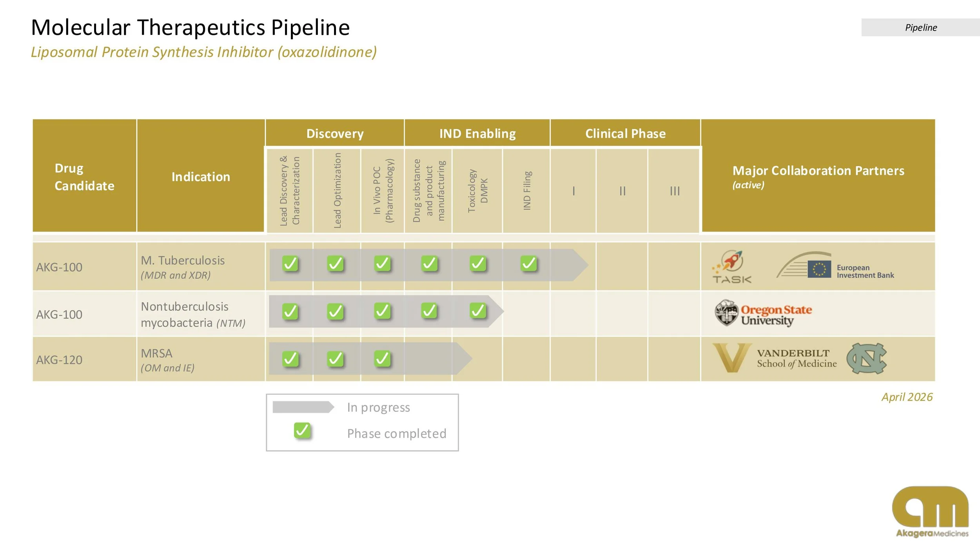The width and height of the screenshot is (980, 552).
Task: Click the arrow tip of the Tuberculosis progress bar
Action: point(581,265)
